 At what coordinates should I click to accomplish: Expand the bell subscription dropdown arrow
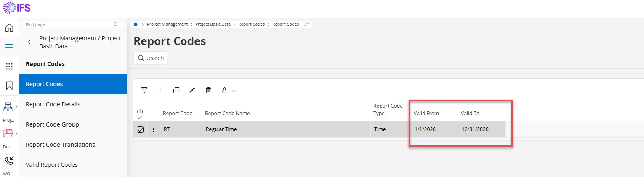point(234,91)
